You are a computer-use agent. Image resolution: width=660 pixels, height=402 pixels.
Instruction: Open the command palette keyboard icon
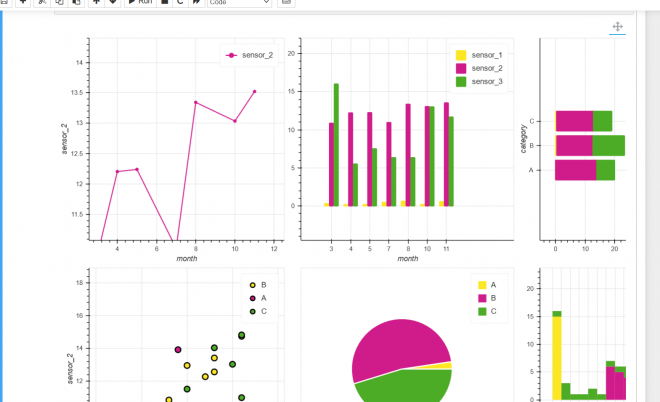click(287, 3)
